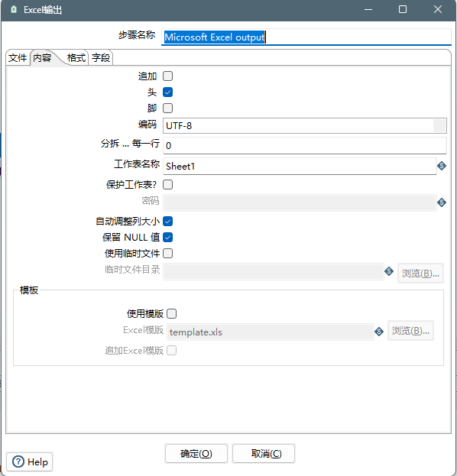This screenshot has height=476, width=457.
Task: Toggle the 保护工作表? checkbox
Action: pyautogui.click(x=167, y=185)
